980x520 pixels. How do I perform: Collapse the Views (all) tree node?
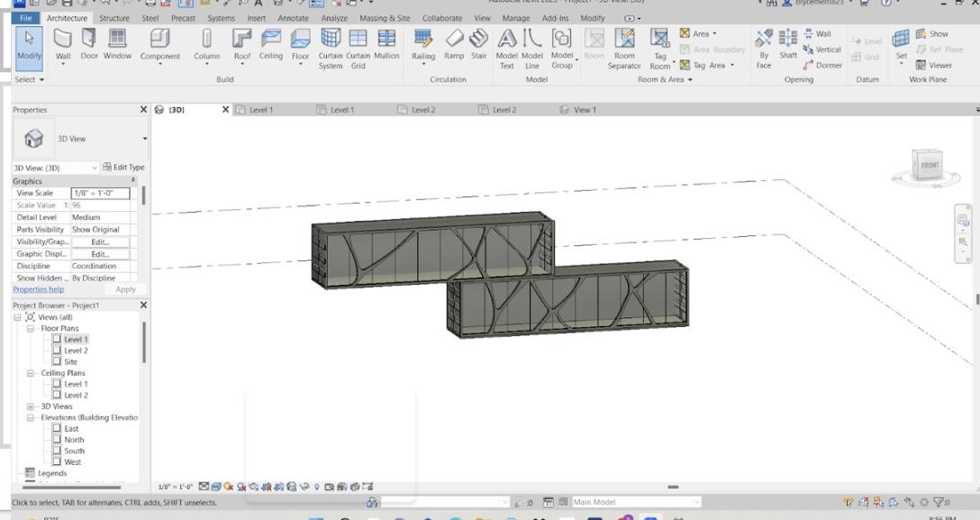click(x=17, y=317)
